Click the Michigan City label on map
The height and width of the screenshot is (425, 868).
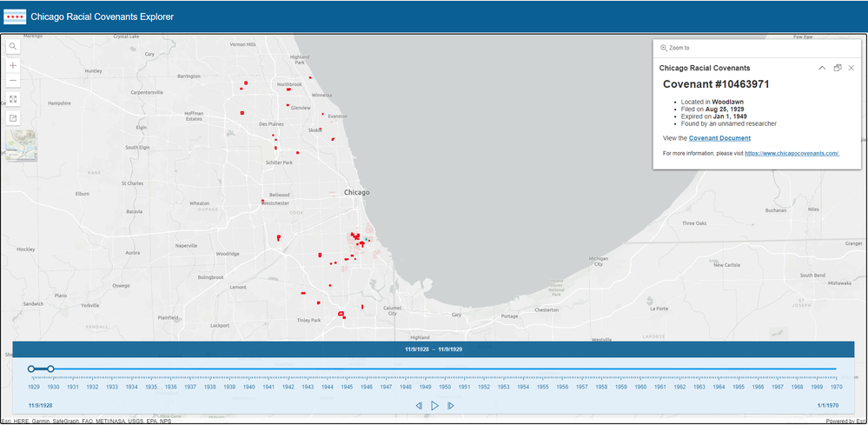click(599, 262)
